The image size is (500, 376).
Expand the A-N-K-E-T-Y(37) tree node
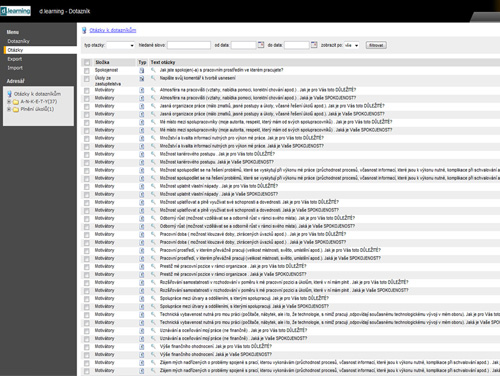point(9,101)
